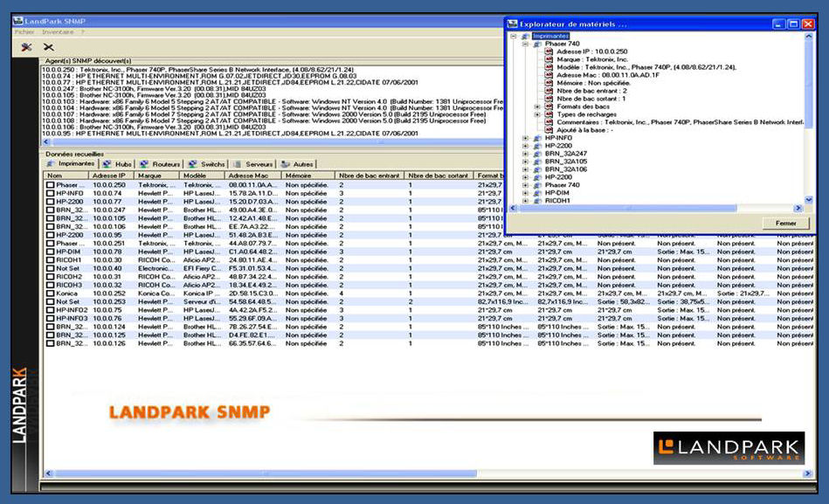The height and width of the screenshot is (504, 829).
Task: Click the IP cell 10.0.0.252 in the Konica row
Action: pyautogui.click(x=109, y=293)
